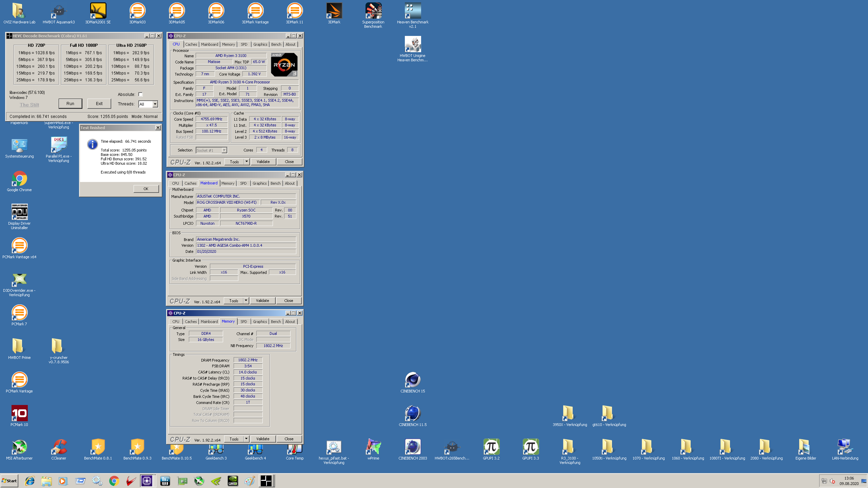The image size is (868, 488).
Task: Expand Tools dropdown arrow in Memory CPU-Z window
Action: point(246,439)
